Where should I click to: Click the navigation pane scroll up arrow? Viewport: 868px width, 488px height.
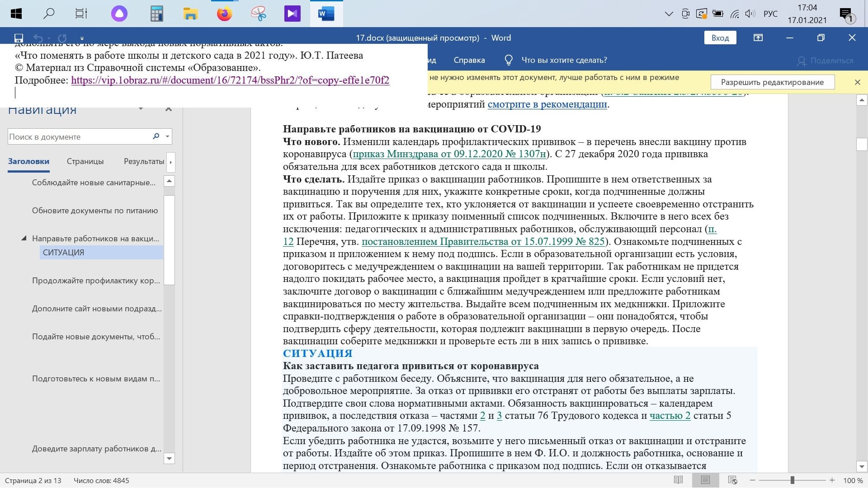pos(169,181)
